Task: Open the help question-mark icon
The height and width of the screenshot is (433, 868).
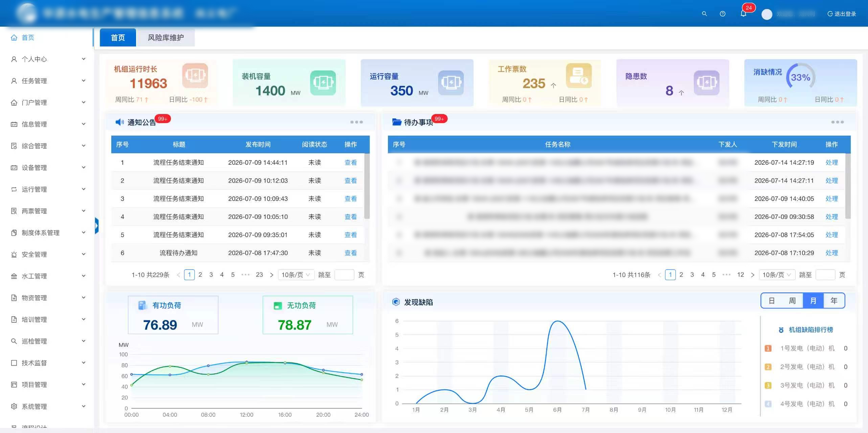Action: pos(723,14)
